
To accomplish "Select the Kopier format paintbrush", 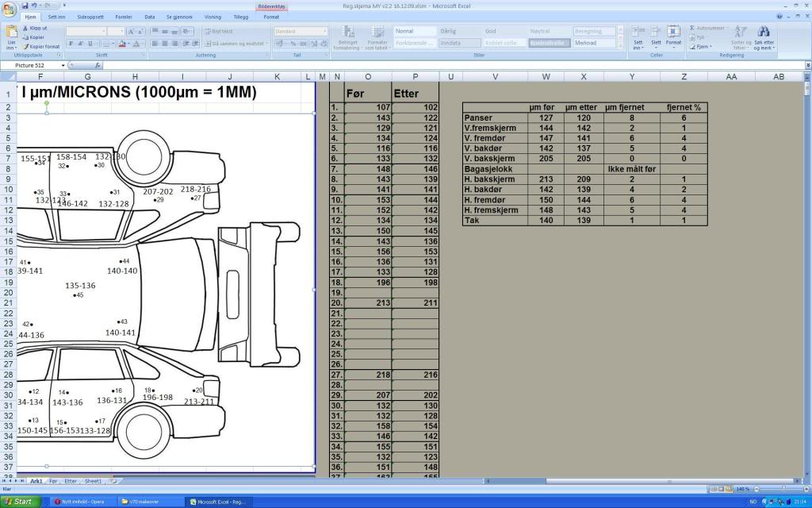I will [x=25, y=47].
